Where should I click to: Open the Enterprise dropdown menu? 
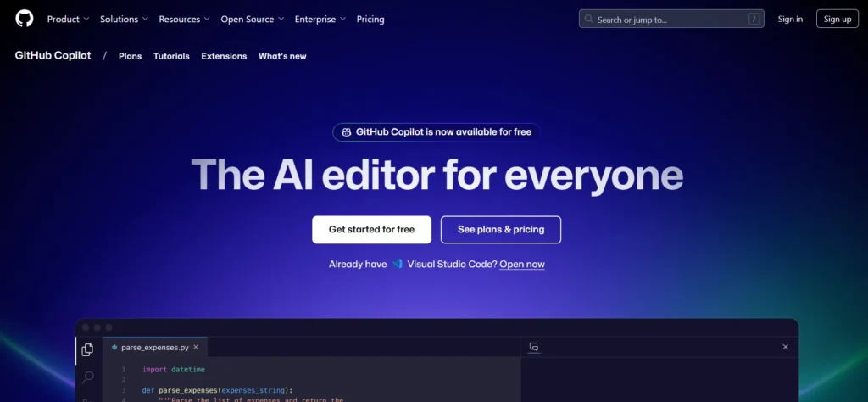[320, 19]
